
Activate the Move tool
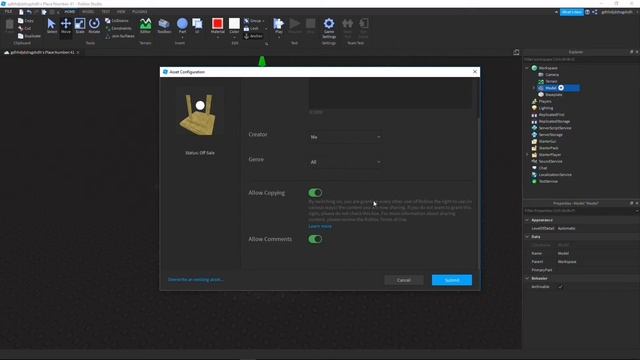click(66, 26)
